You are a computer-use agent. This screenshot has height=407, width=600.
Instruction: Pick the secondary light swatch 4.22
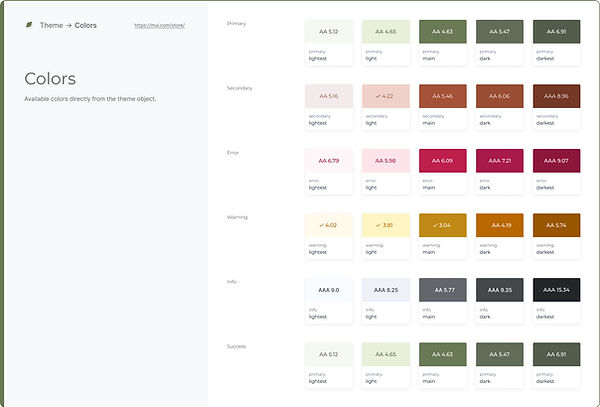(x=386, y=96)
